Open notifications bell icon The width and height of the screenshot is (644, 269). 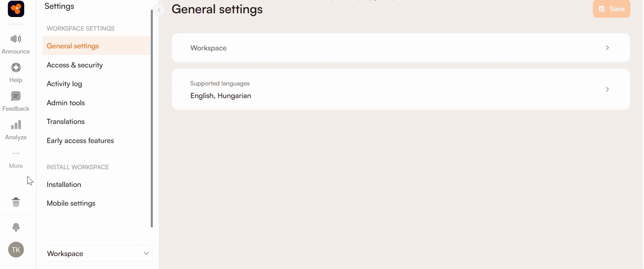click(16, 227)
